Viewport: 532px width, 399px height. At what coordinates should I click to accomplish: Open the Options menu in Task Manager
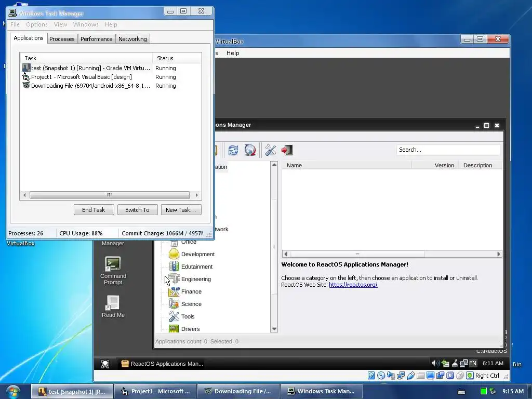click(37, 24)
